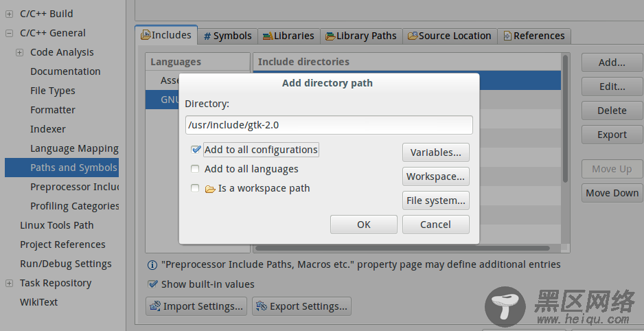Select Formatter in the tree
The width and height of the screenshot is (644, 331).
(x=53, y=110)
